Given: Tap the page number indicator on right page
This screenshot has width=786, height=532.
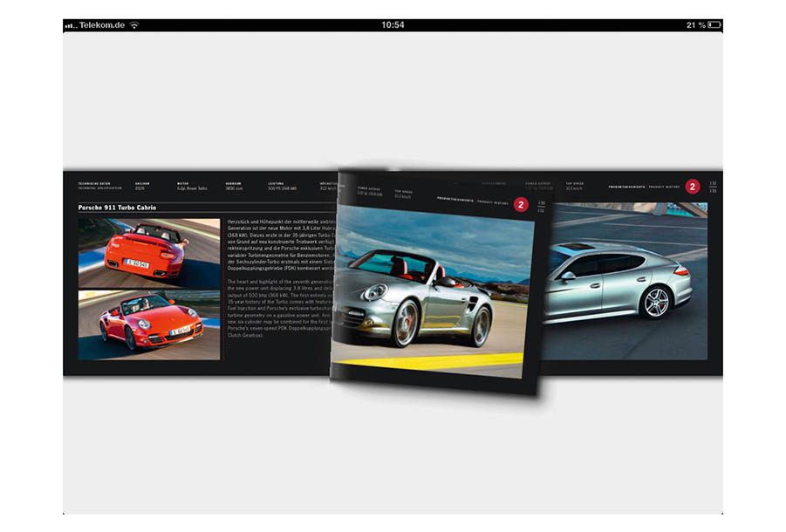Looking at the screenshot, I should coord(713,187).
